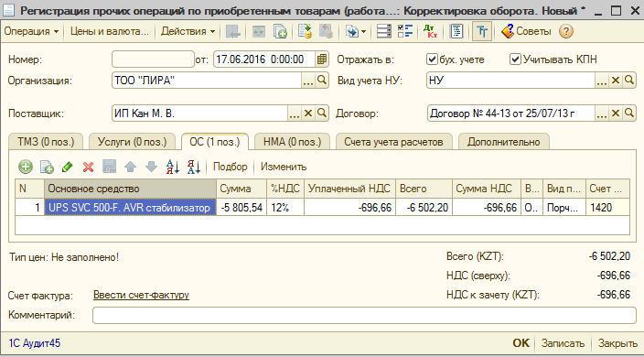Select cell 'UPS SVC 500-F. AVR стабилизатор'
The image size is (644, 357).
(130, 208)
